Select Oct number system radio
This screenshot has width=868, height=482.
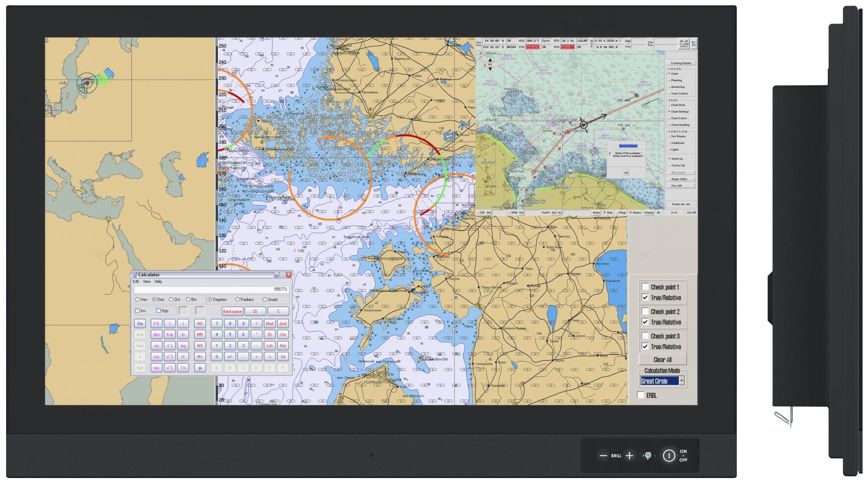(x=171, y=299)
